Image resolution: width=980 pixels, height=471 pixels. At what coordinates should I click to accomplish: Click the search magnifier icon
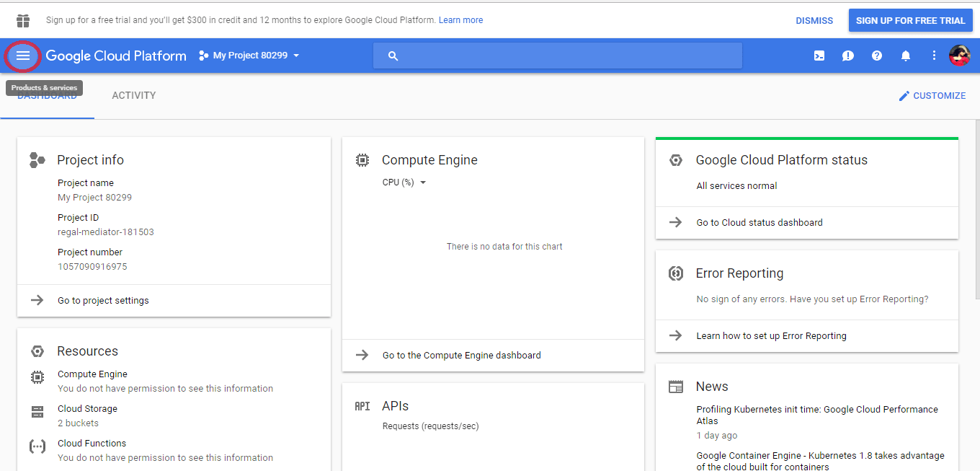click(x=393, y=56)
